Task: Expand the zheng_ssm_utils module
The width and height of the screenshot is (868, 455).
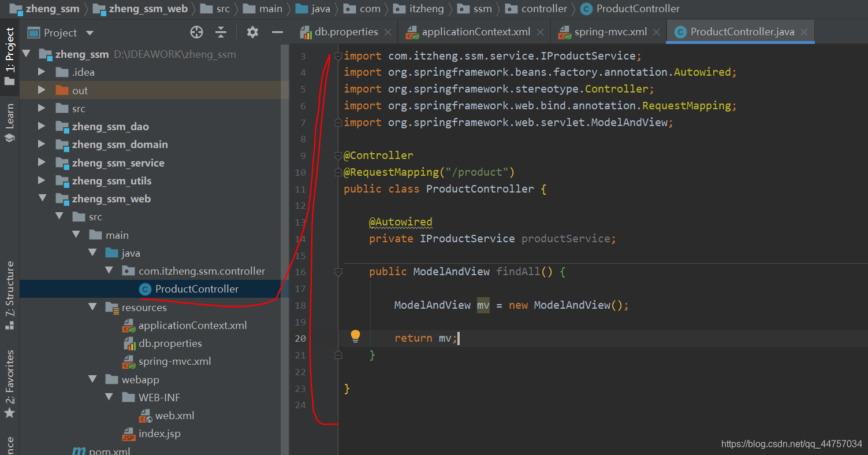Action: [x=42, y=180]
